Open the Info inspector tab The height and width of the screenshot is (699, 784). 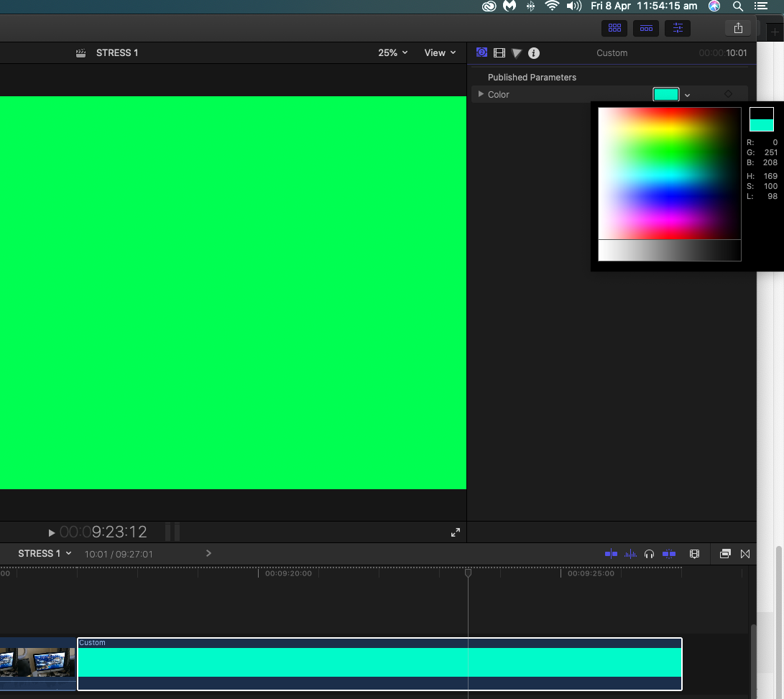pos(534,52)
